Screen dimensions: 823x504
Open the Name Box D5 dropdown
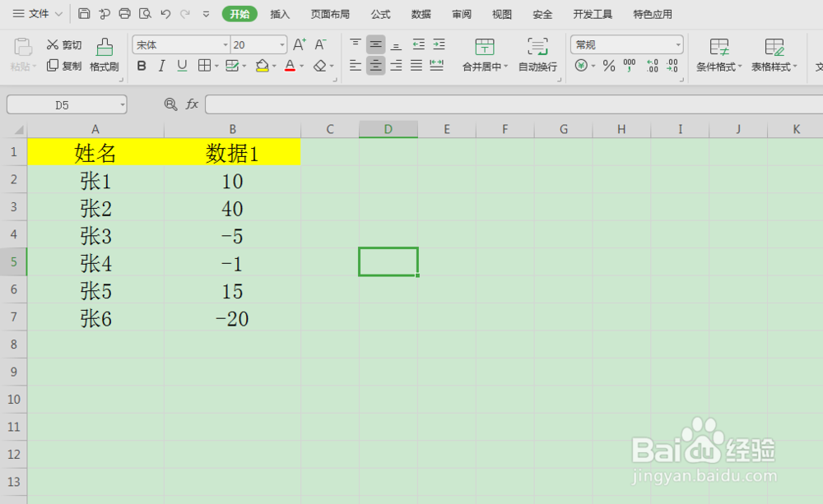pos(123,105)
